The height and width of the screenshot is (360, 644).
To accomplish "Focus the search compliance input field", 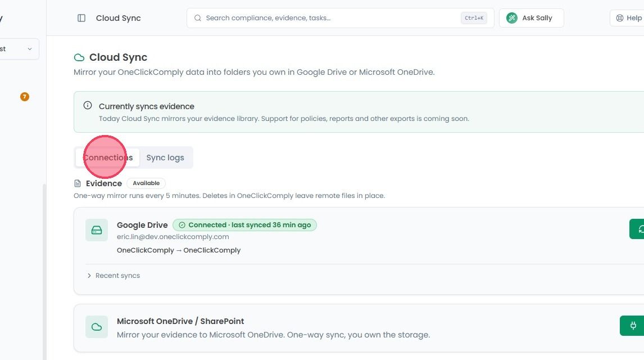I will coord(340,18).
